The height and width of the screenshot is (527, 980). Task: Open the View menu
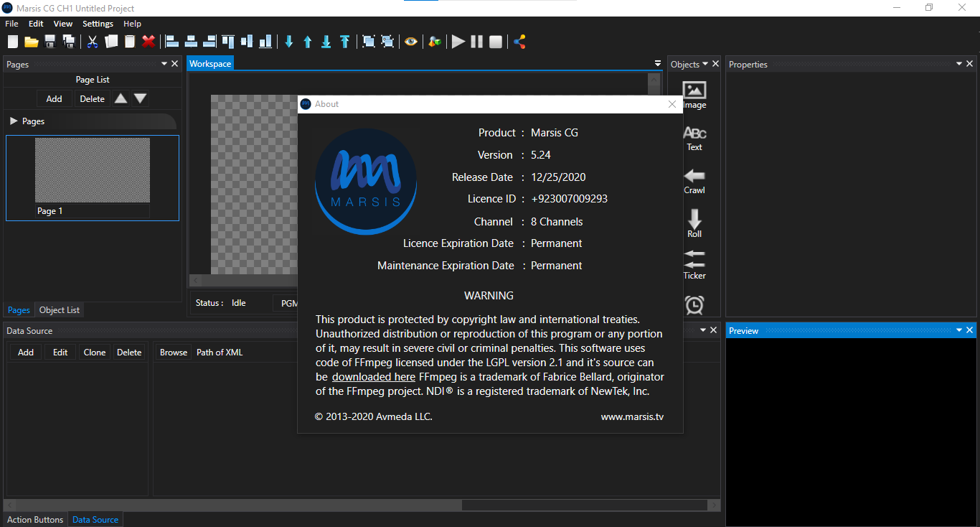63,24
